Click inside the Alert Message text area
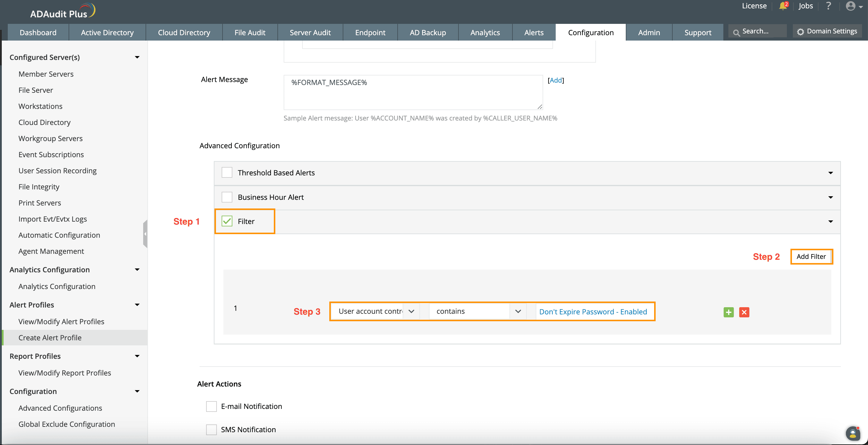The height and width of the screenshot is (445, 868). (x=413, y=92)
